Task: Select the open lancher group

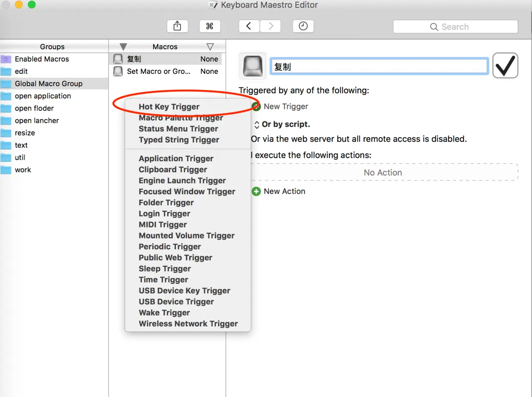Action: click(54, 120)
